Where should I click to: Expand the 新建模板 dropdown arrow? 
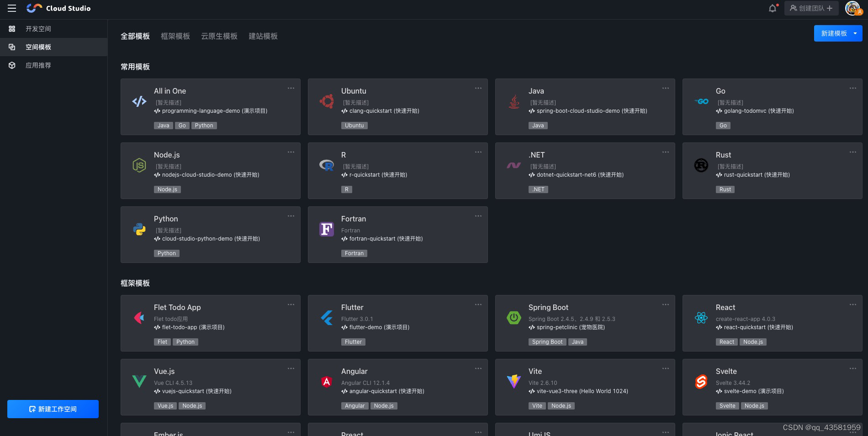coord(855,33)
